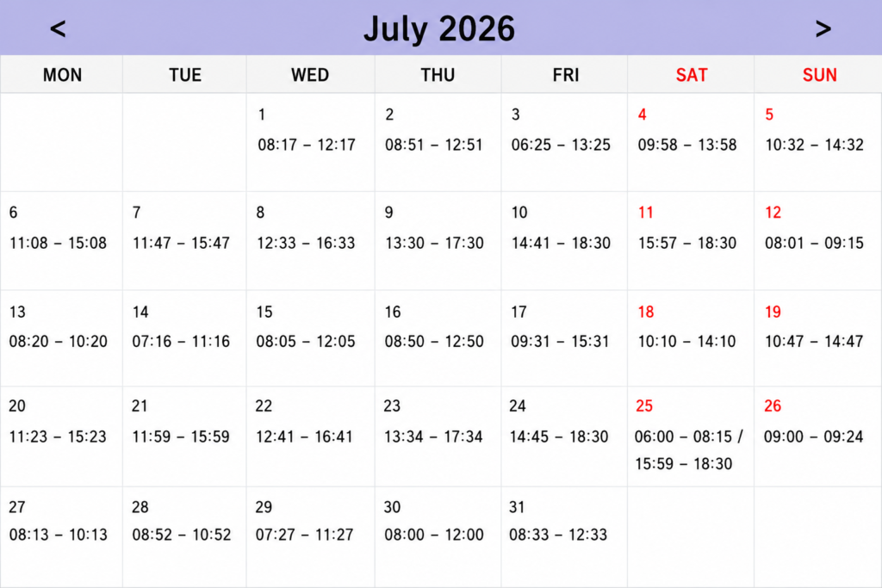Pick Saturday July 4 date cell
This screenshot has width=882, height=588.
pyautogui.click(x=691, y=142)
